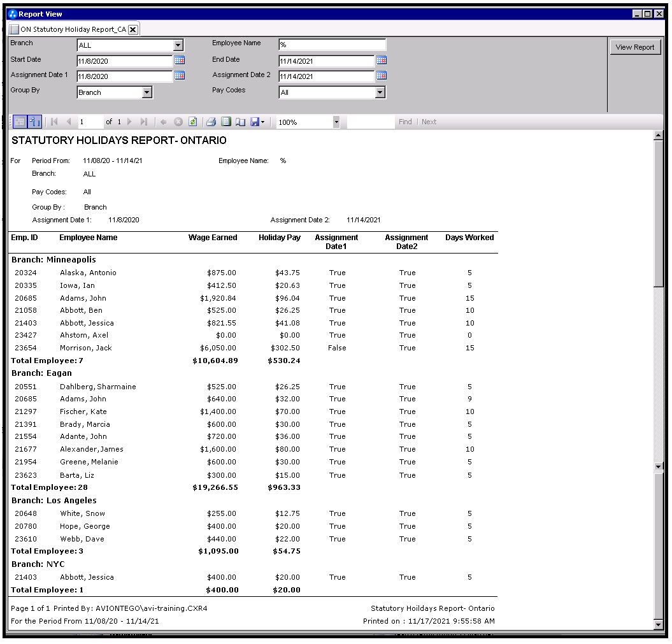Click the Print report icon
672x644 pixels.
point(211,122)
